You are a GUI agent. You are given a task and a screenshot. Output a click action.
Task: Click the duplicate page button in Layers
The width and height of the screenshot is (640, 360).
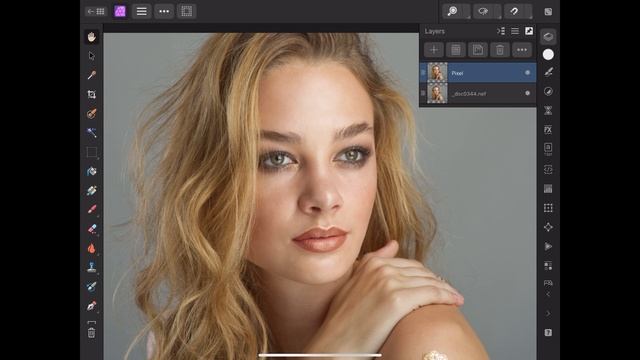click(478, 50)
